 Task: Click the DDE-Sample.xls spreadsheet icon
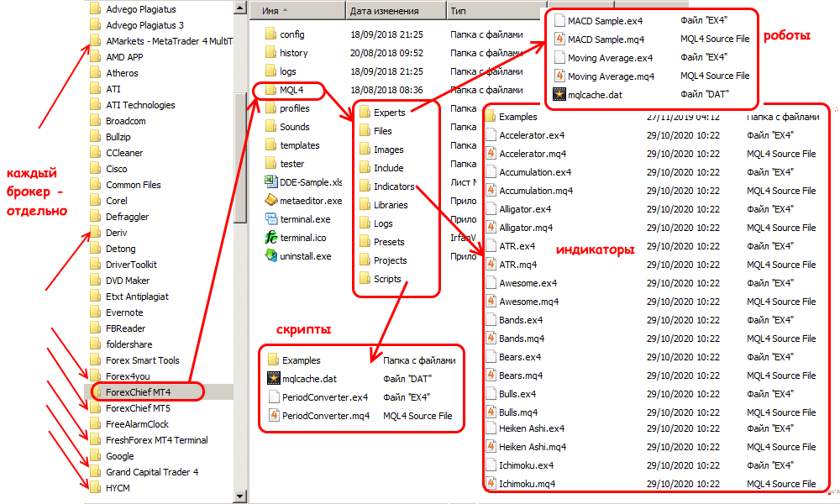pyautogui.click(x=271, y=182)
